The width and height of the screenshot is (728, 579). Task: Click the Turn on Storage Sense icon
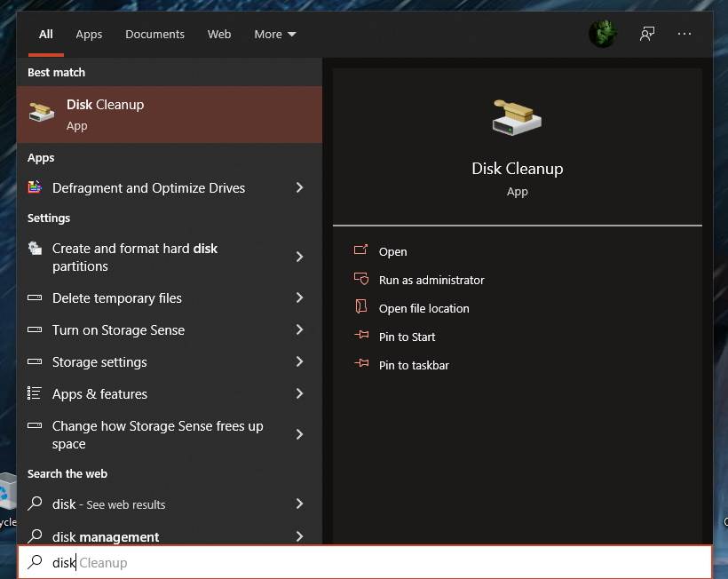point(32,329)
